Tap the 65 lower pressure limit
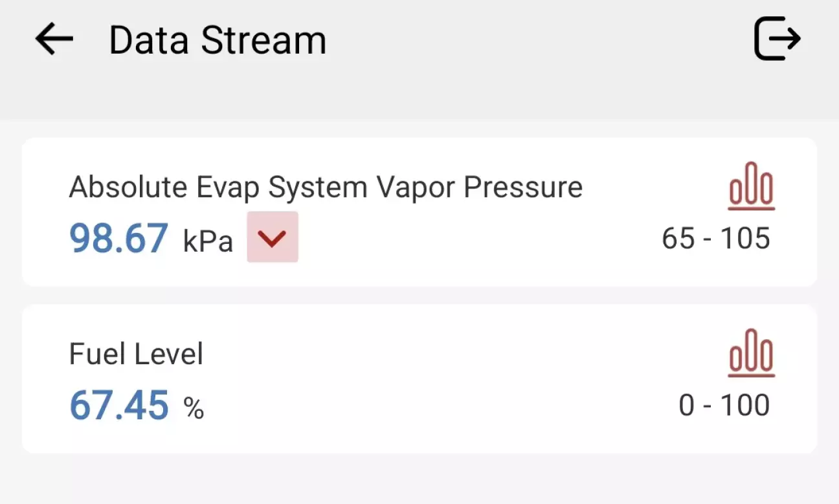Viewport: 839px width, 504px height. click(678, 239)
